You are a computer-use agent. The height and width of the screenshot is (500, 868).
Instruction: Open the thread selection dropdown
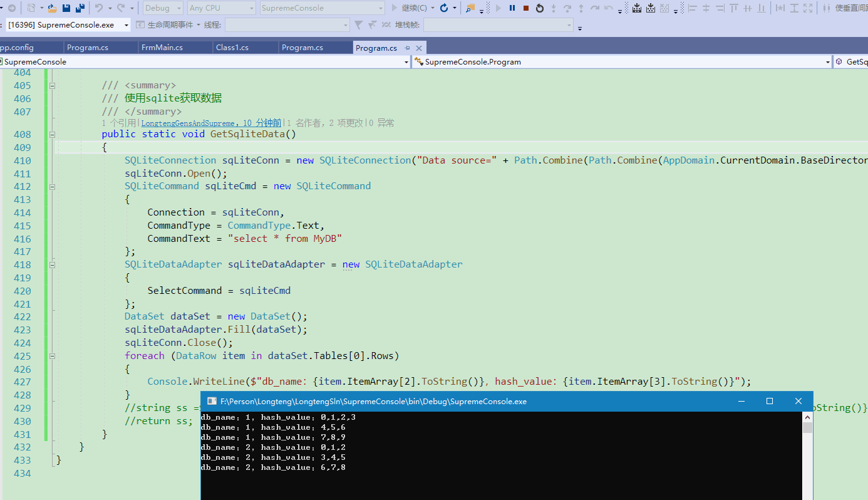(x=287, y=24)
